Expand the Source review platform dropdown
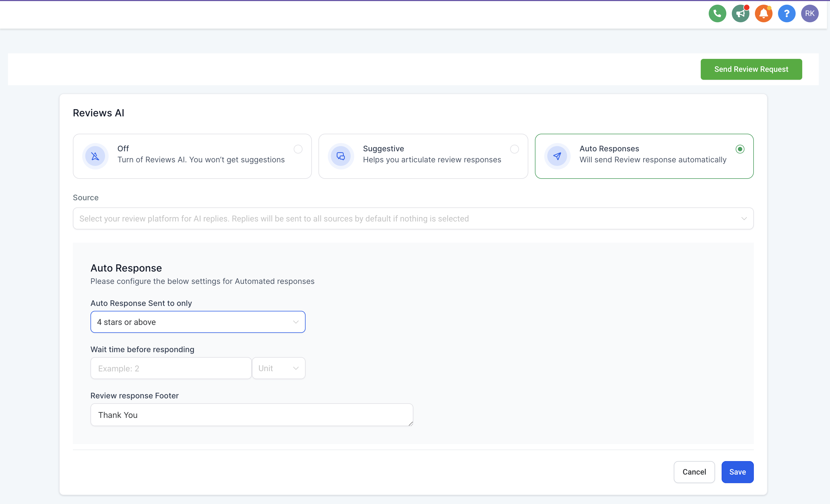 [x=413, y=219]
